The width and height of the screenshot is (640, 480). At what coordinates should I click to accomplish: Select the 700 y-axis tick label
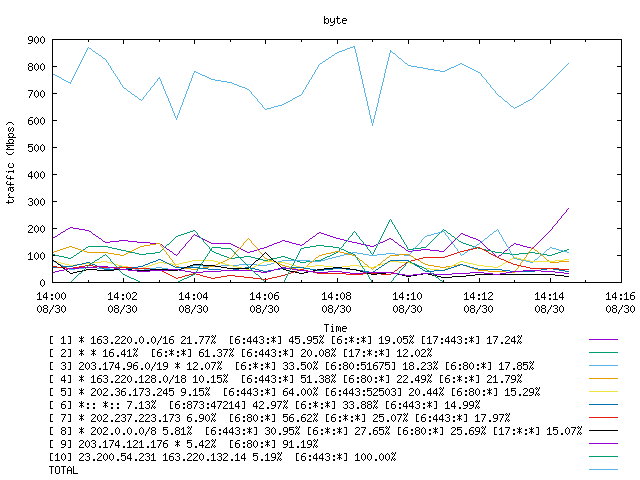tap(36, 94)
